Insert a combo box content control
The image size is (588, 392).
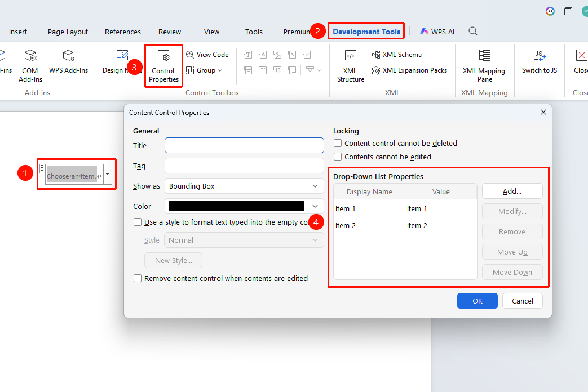pos(248,70)
